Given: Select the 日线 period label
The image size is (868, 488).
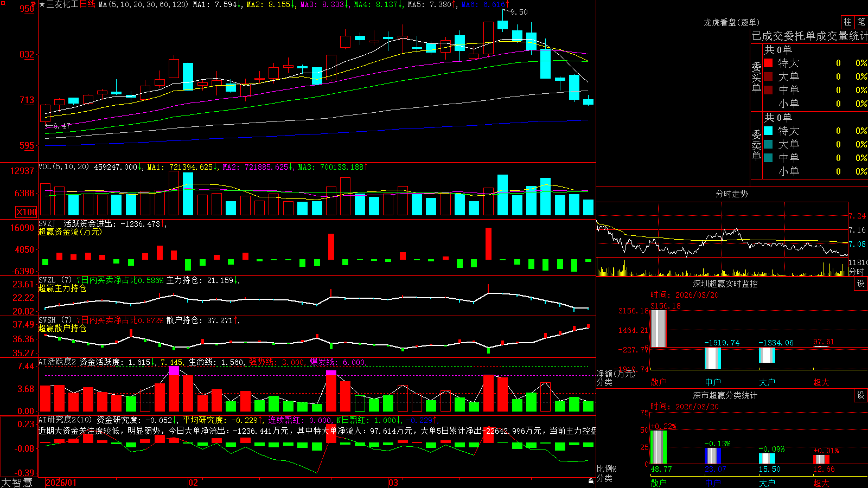Looking at the screenshot, I should point(87,4).
